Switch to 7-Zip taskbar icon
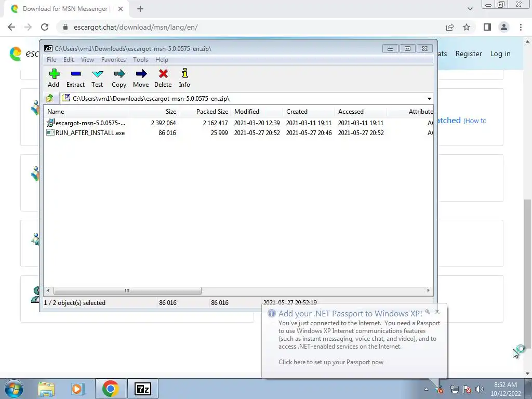Screen dimensions: 532x399 pos(142,389)
